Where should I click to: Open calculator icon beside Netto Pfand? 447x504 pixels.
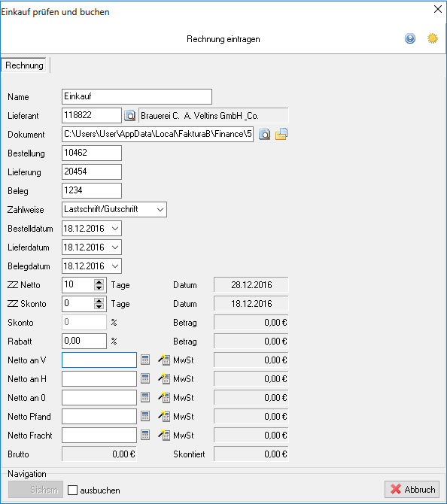[145, 417]
